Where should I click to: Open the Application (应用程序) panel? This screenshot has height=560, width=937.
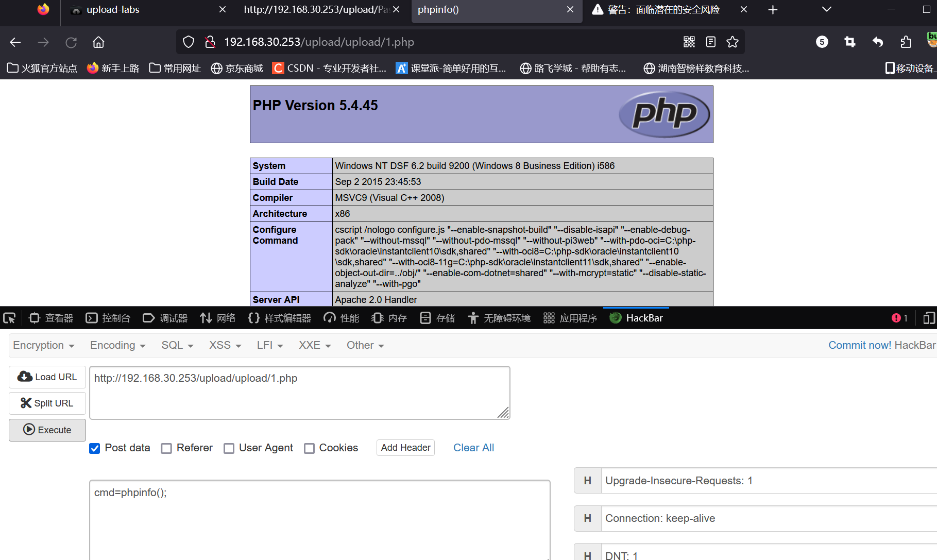pyautogui.click(x=570, y=318)
